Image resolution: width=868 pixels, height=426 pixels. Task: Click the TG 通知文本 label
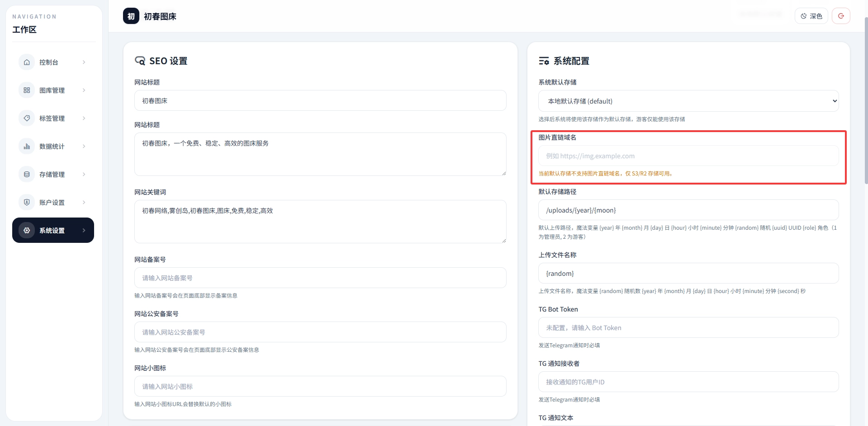(x=556, y=418)
